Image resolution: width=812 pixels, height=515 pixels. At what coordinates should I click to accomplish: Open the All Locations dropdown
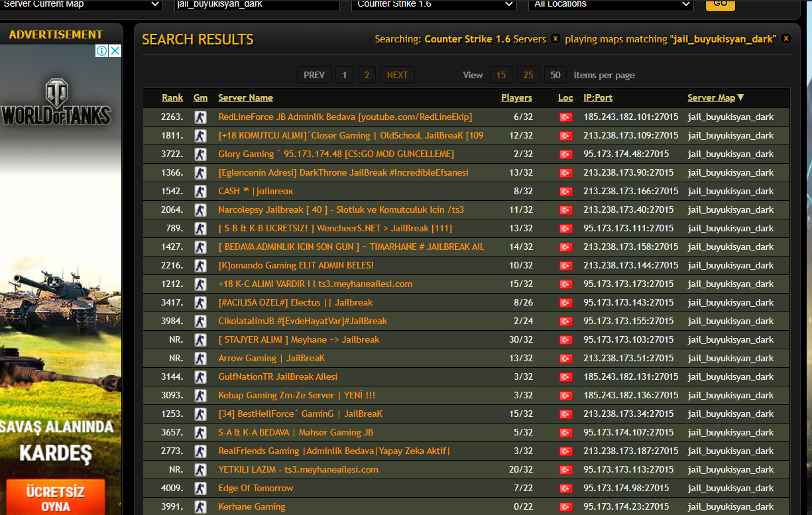[610, 4]
